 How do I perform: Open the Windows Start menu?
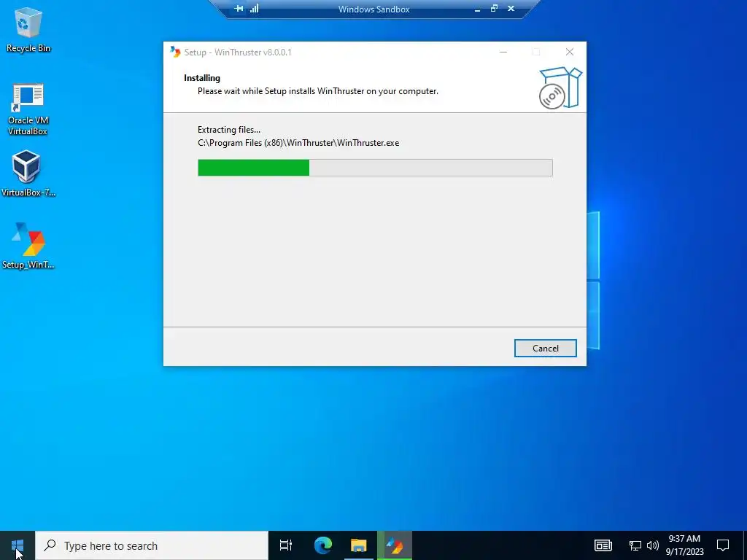(18, 545)
